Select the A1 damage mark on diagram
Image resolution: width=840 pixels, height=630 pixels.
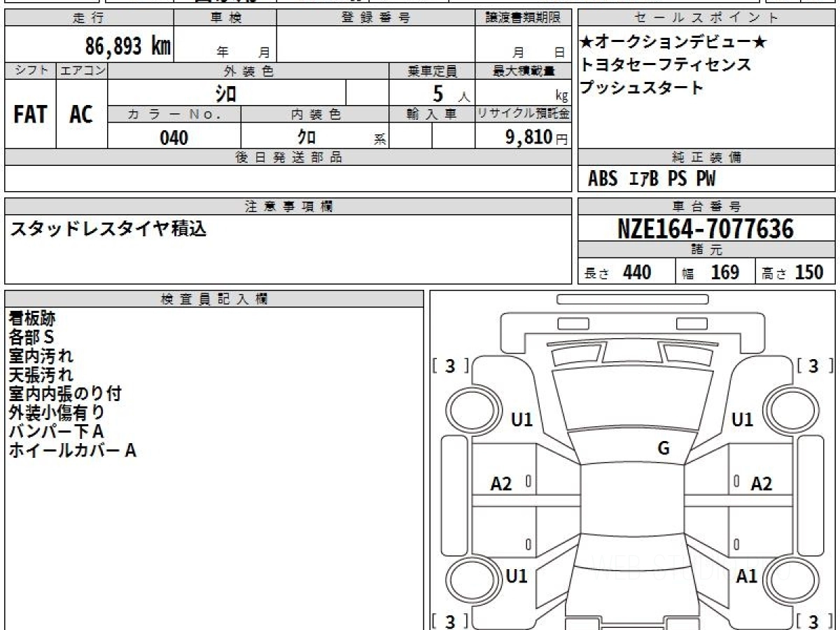pos(747,576)
